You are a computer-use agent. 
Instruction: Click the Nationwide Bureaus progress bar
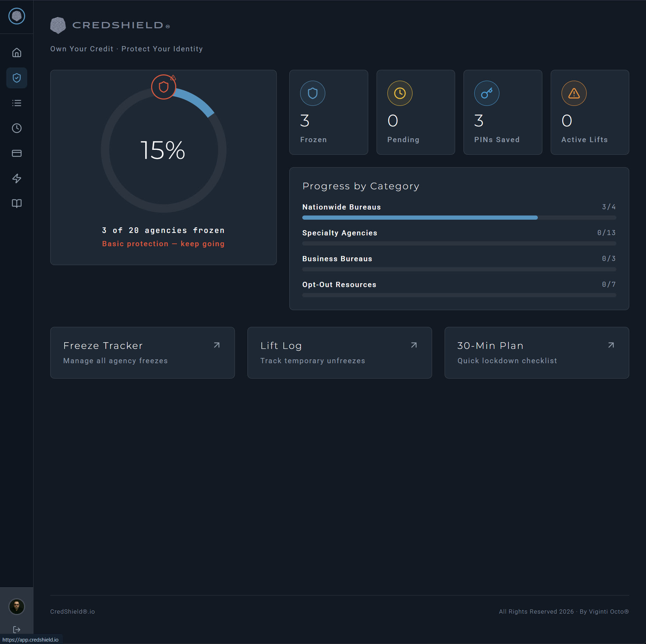459,218
